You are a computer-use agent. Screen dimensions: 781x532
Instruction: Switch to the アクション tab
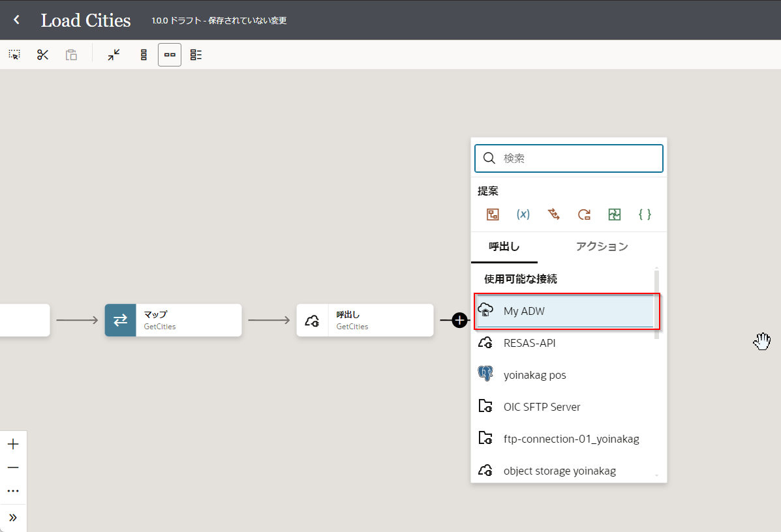pyautogui.click(x=602, y=246)
